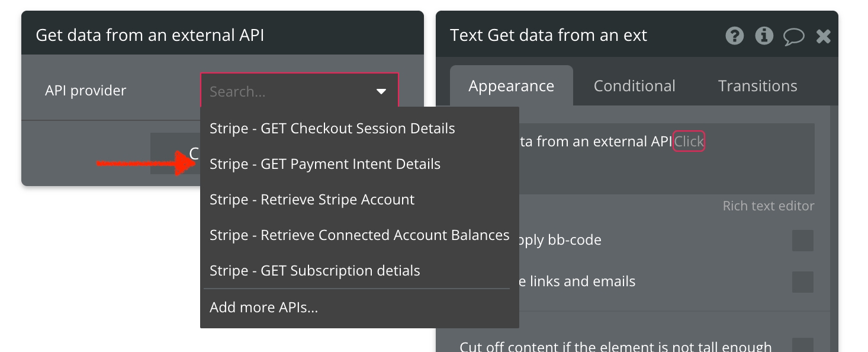Image resolution: width=868 pixels, height=352 pixels.
Task: Click the comment speech bubble icon
Action: (793, 37)
